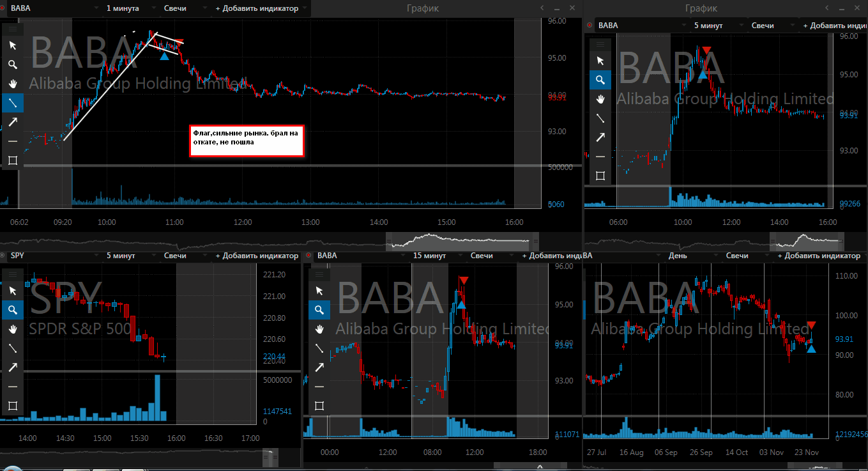Select the pointer tool on the 1-minute BABA chart
This screenshot has height=471, width=868.
(x=12, y=45)
